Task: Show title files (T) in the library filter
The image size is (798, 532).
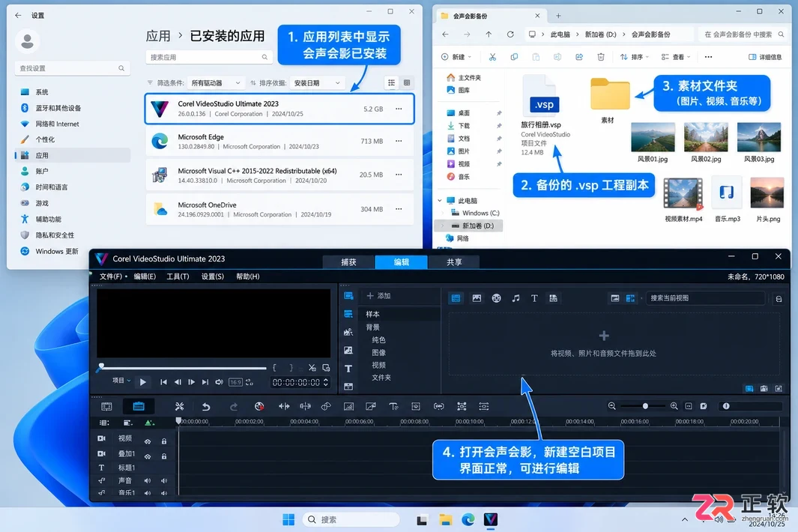Action: click(x=534, y=298)
